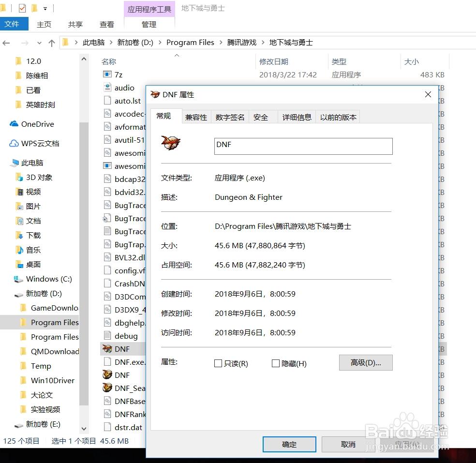Click the 音乐 library icon

click(x=19, y=250)
